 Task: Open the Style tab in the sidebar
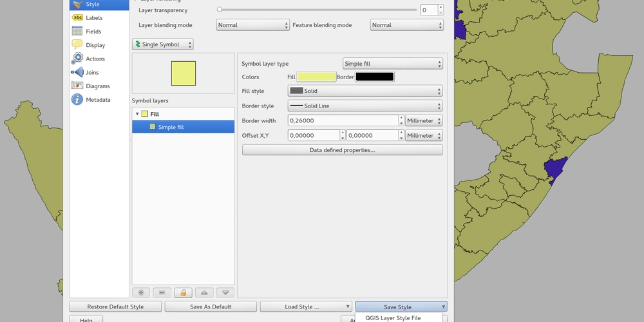(x=99, y=5)
